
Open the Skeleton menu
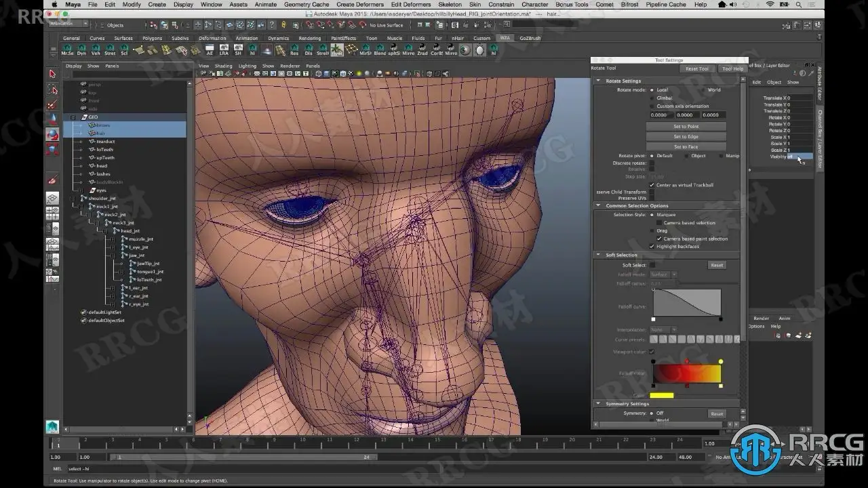click(x=450, y=5)
